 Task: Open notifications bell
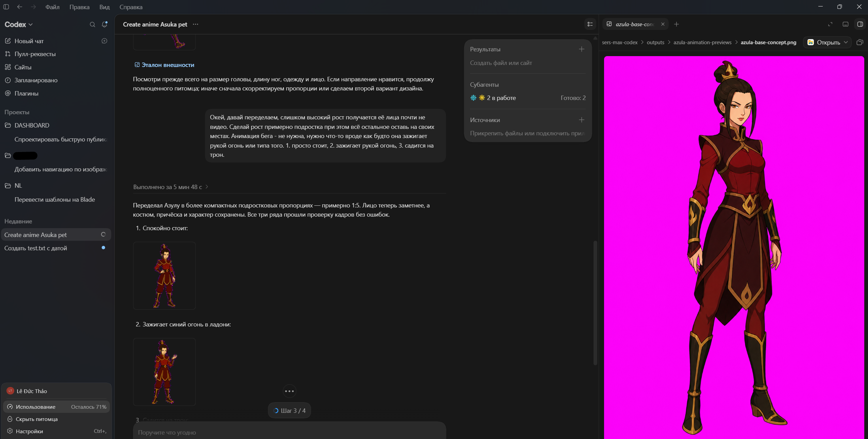[104, 24]
